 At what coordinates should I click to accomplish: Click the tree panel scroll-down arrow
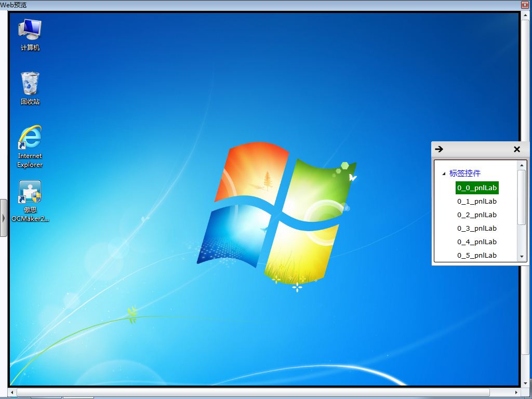pos(522,257)
